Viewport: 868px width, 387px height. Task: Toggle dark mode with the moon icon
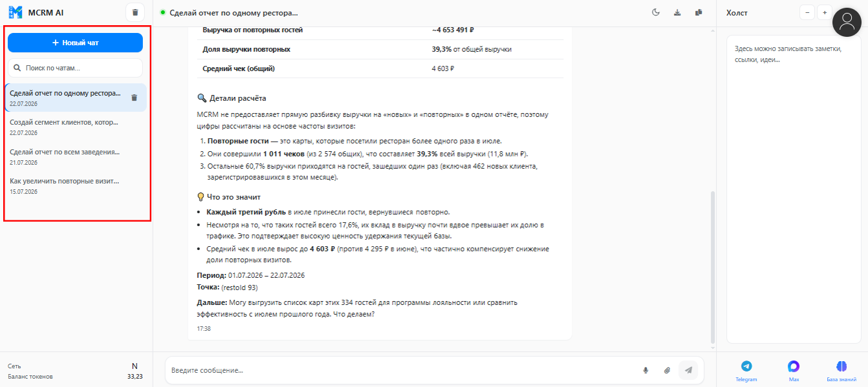[655, 12]
